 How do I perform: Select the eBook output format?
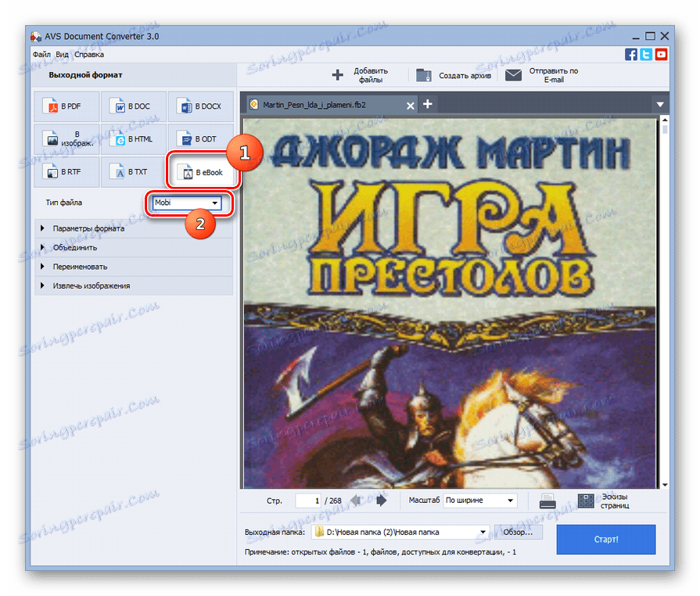coord(203,172)
